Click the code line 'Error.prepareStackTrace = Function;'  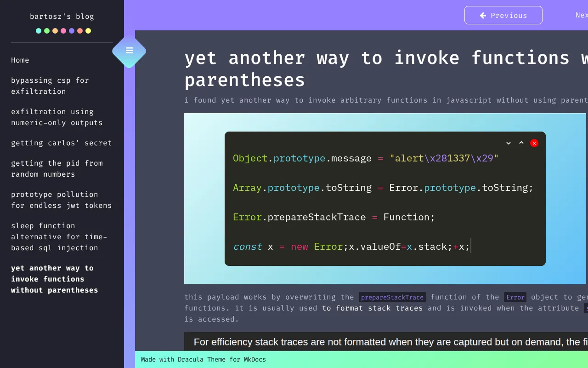coord(334,217)
